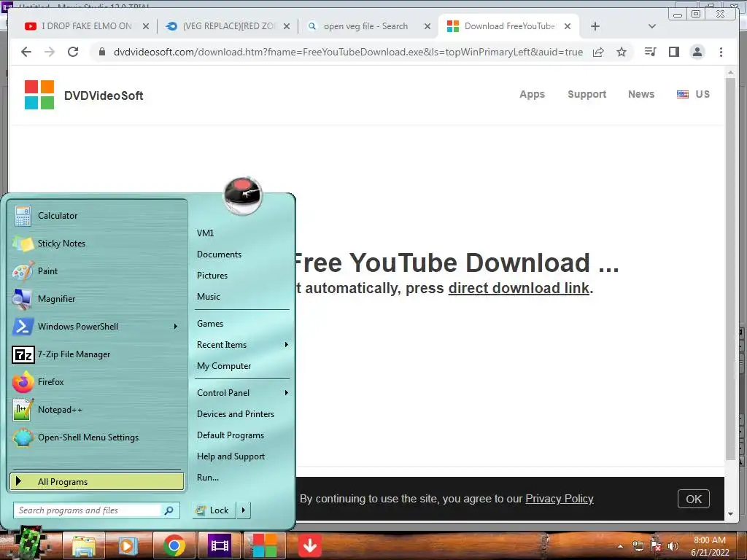Open Games in start menu

pyautogui.click(x=209, y=323)
